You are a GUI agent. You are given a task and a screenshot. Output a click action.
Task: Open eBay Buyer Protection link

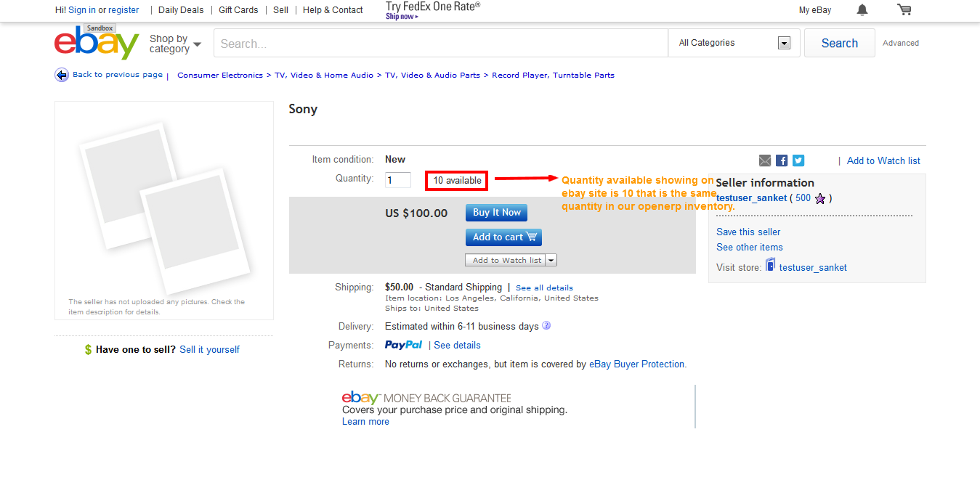pos(637,364)
